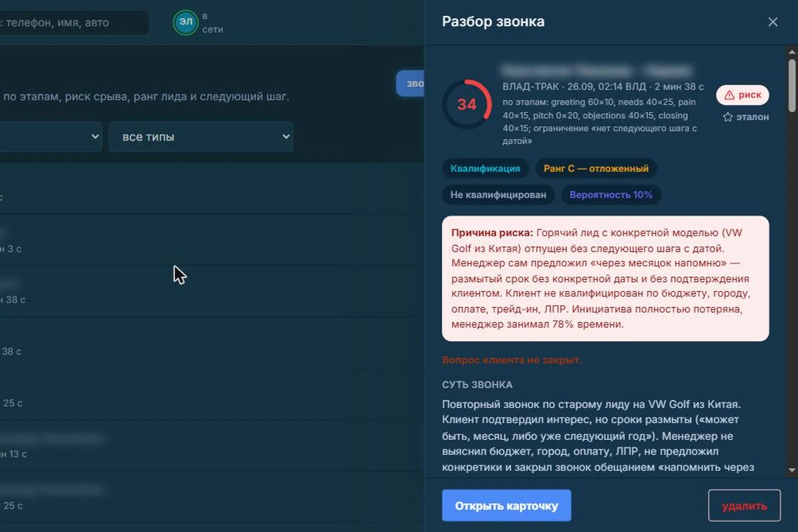Viewport: 798px width, 532px height.
Task: Click the «удалить» button
Action: click(744, 506)
